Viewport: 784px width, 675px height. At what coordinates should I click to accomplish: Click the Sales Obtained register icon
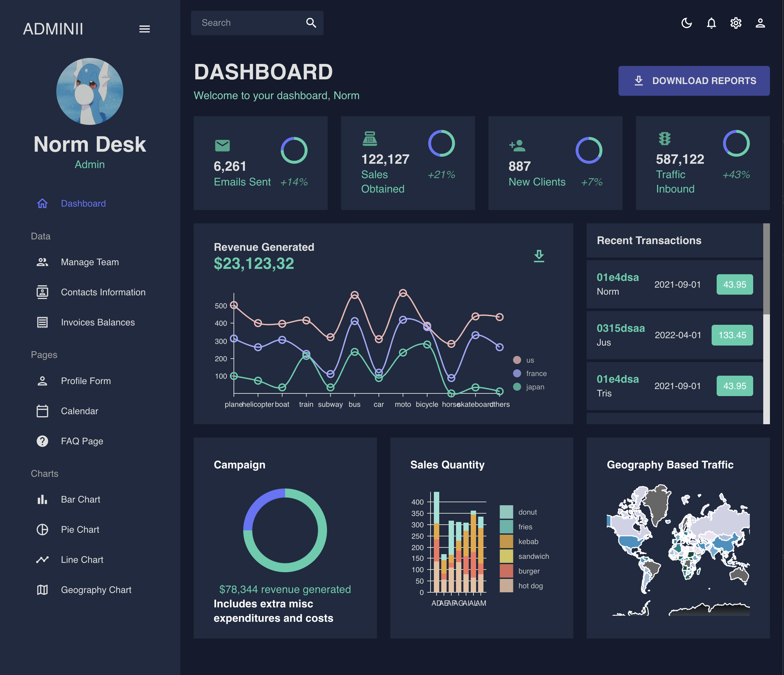pos(370,138)
